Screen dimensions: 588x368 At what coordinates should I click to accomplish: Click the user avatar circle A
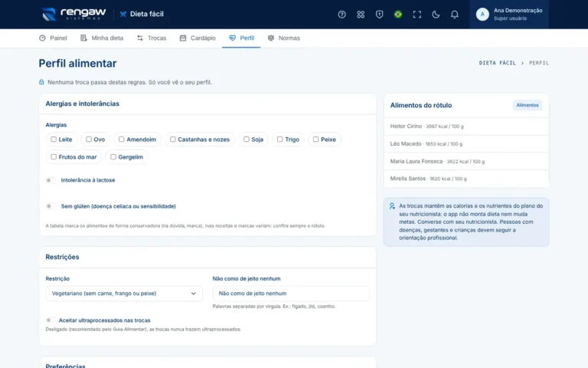pos(482,15)
